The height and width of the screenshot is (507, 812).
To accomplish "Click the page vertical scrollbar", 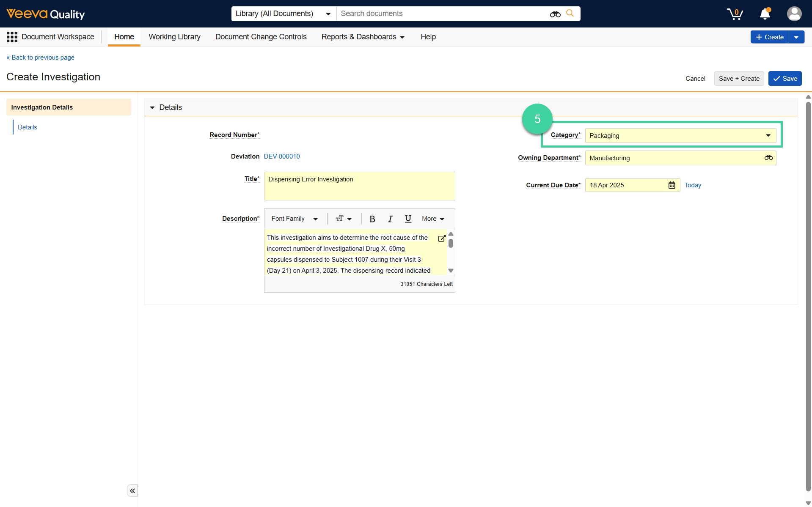I will (808, 296).
